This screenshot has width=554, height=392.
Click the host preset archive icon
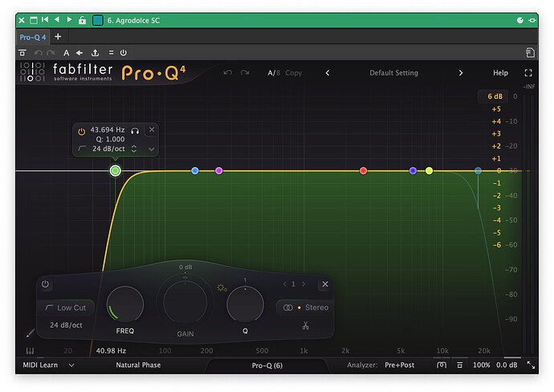click(22, 53)
